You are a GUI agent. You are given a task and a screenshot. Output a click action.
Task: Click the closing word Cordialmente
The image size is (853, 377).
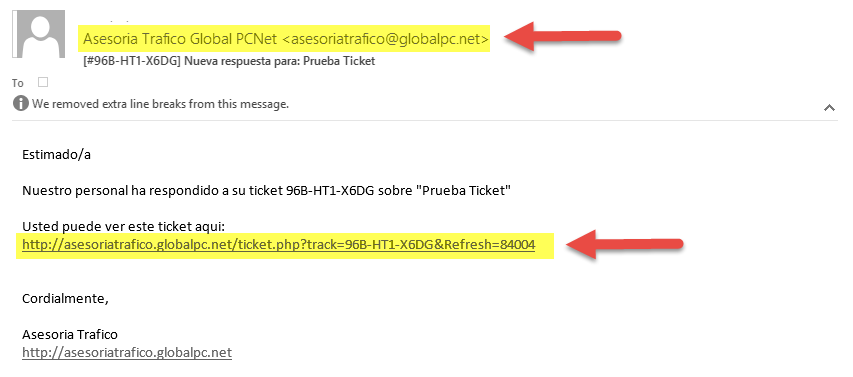[65, 299]
